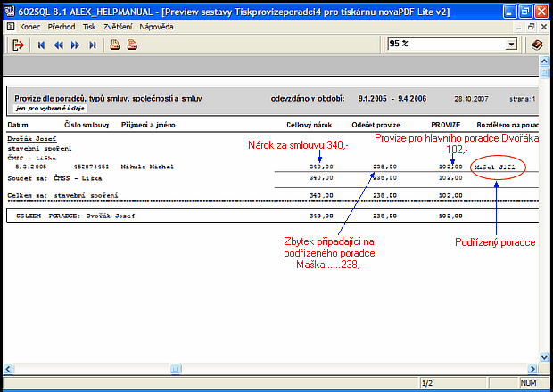Open the help book icon at toolbar right
This screenshot has height=392, width=553.
537,45
